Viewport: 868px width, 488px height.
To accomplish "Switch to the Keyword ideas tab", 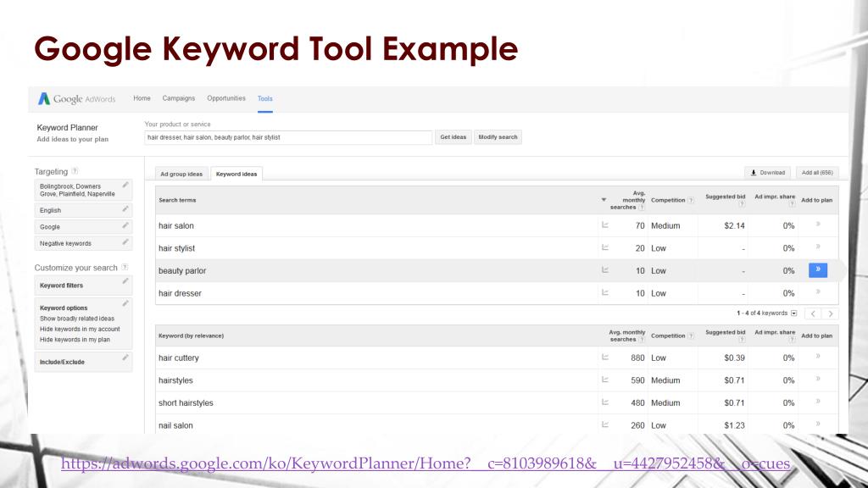I will 236,174.
